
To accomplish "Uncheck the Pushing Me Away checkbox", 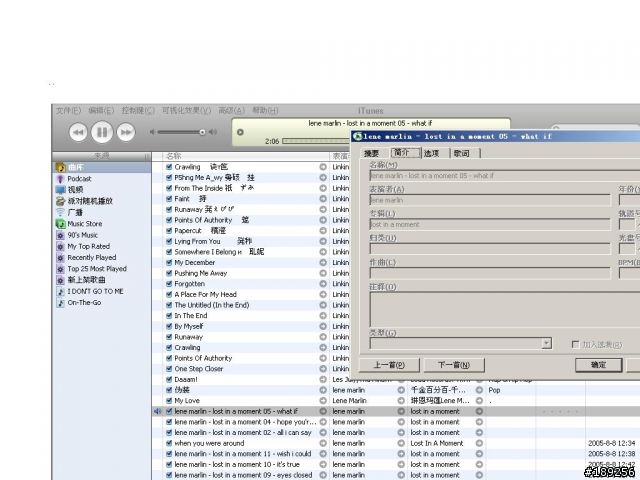I will (x=169, y=273).
